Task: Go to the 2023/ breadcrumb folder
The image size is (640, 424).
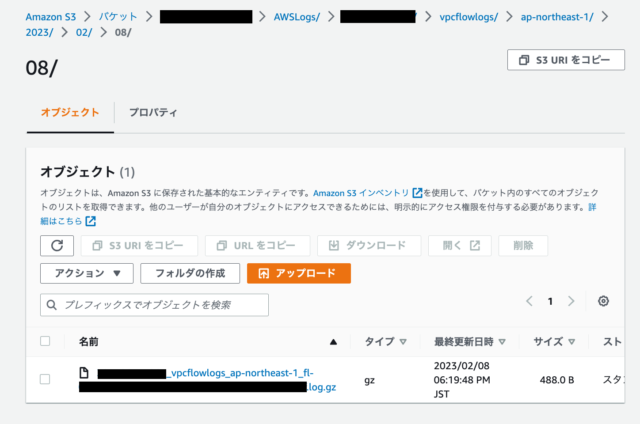Action: (x=39, y=32)
